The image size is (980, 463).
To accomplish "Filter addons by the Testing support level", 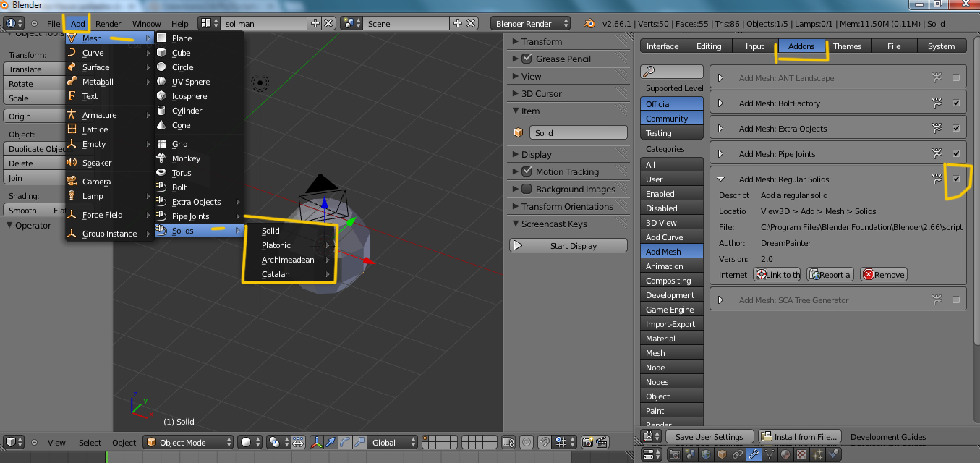I will pos(671,133).
